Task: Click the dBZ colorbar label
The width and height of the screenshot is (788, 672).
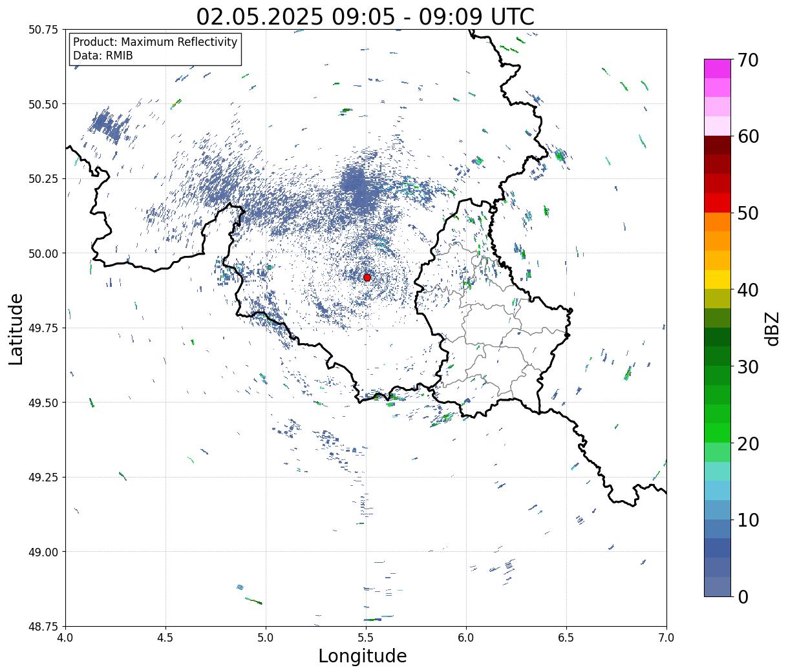Action: (x=772, y=328)
